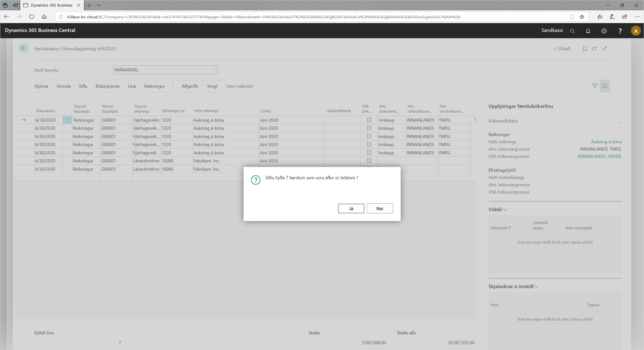
Task: Click the help question mark icon
Action: 620,31
